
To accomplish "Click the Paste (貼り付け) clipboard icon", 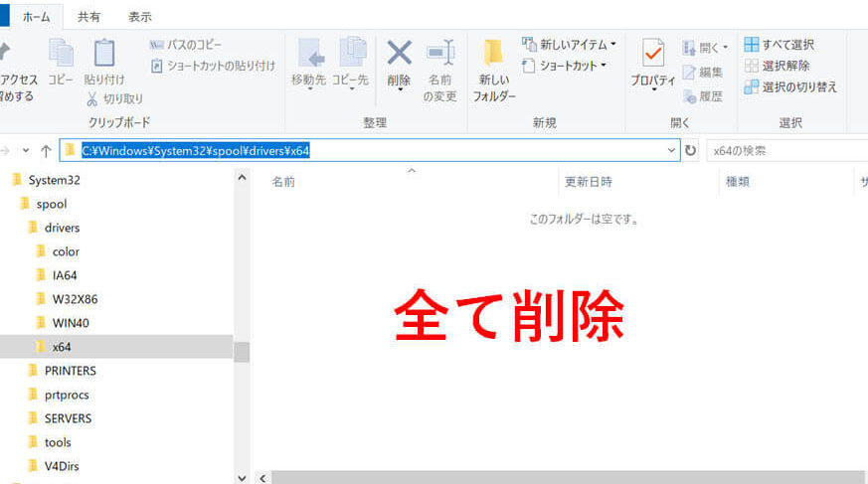I will 104,55.
